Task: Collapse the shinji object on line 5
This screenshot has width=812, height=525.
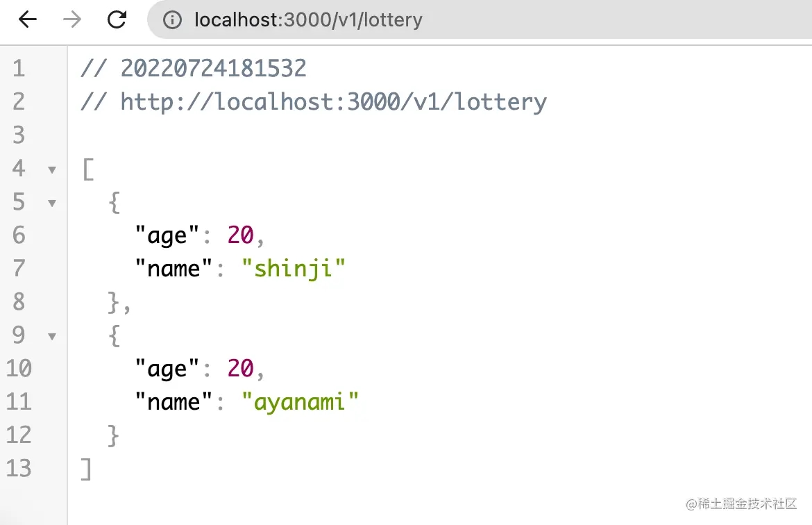Action: pos(52,203)
